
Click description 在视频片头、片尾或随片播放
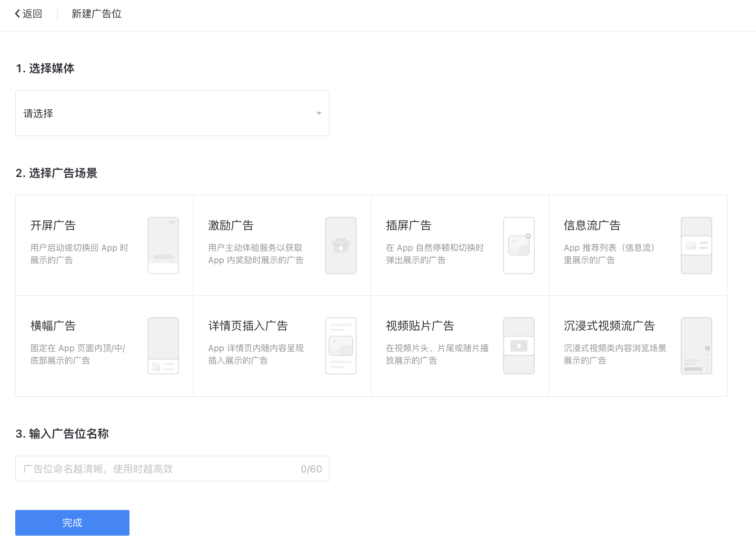438,354
